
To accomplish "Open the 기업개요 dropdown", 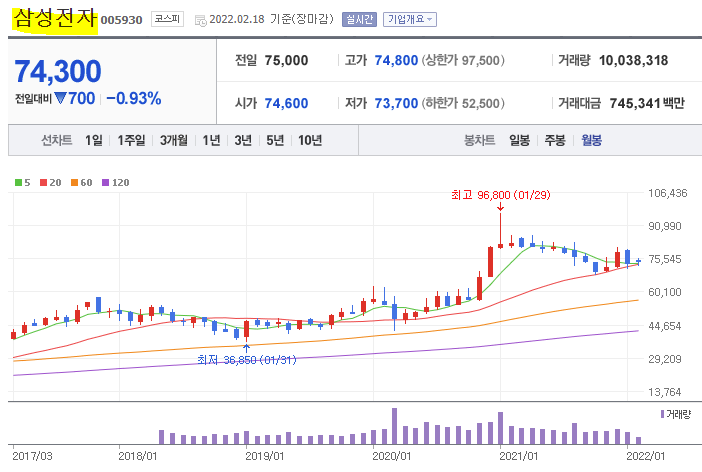I will click(x=410, y=19).
